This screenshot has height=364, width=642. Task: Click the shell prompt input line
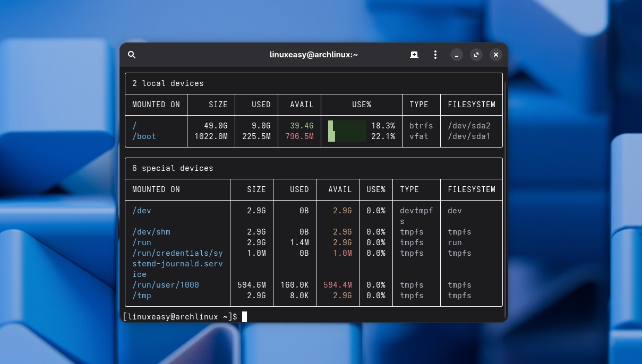coord(181,317)
